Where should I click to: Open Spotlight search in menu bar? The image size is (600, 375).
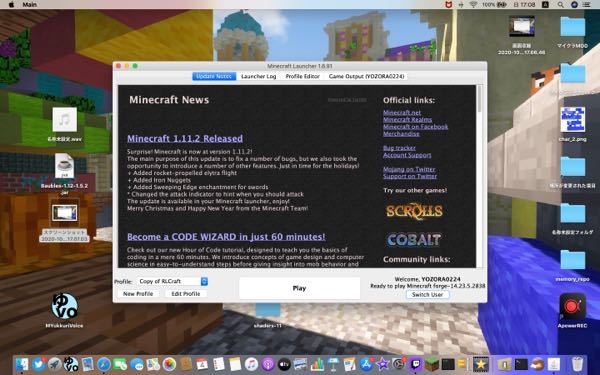[x=560, y=5]
